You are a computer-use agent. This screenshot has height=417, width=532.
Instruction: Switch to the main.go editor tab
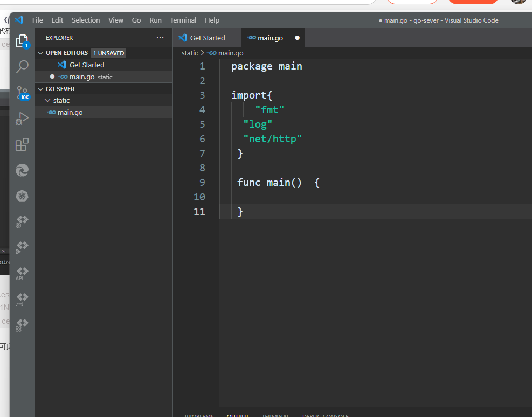click(273, 38)
